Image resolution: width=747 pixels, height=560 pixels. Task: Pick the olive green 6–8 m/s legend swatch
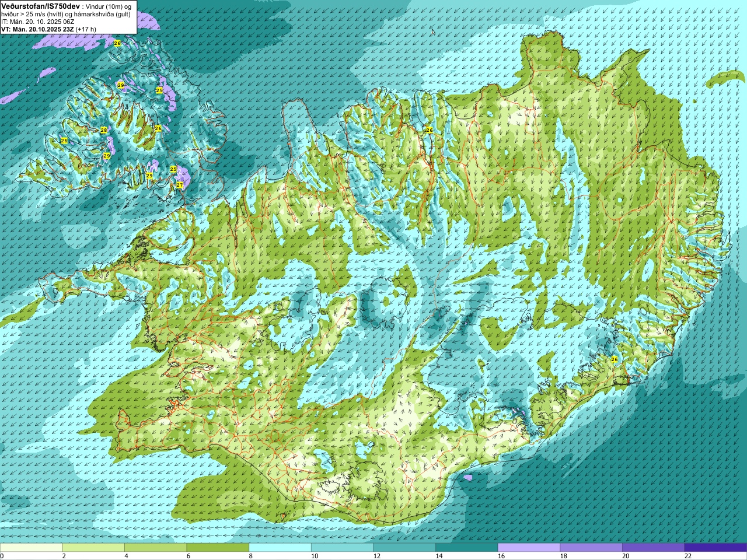point(218,548)
